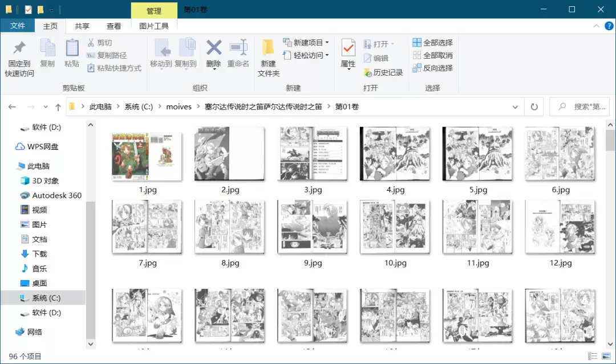The height and width of the screenshot is (364, 616).
Task: Expand chevron after 此电脑 in path
Action: point(118,107)
